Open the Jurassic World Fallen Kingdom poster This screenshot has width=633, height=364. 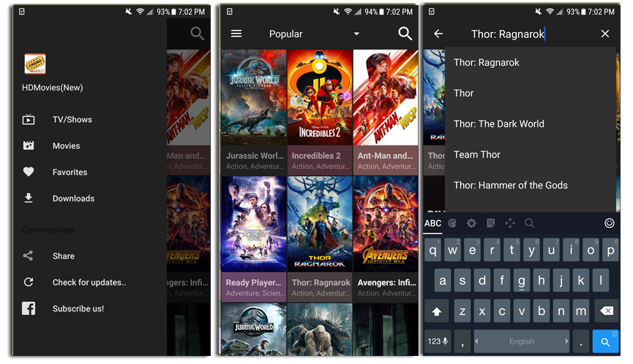tap(253, 97)
